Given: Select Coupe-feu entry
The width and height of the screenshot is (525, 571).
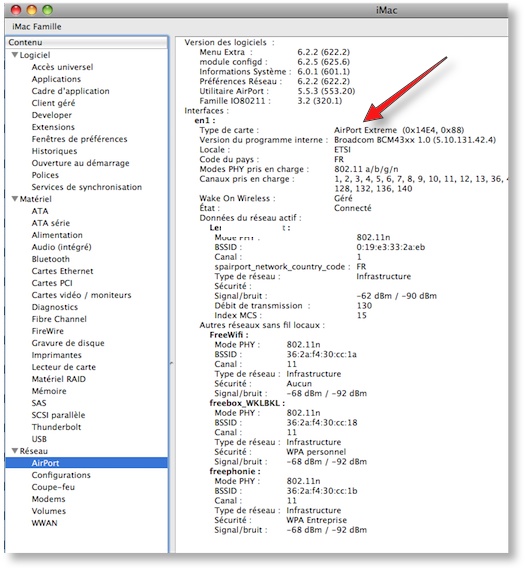Looking at the screenshot, I should [x=53, y=487].
